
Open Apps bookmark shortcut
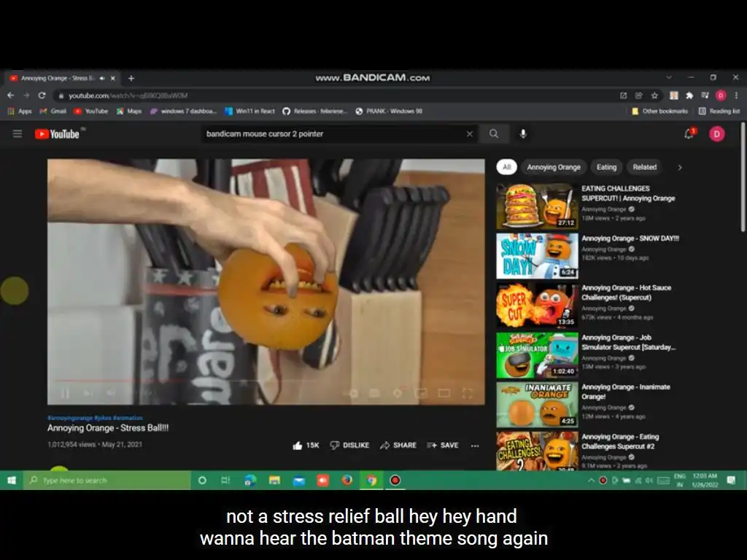[x=20, y=111]
